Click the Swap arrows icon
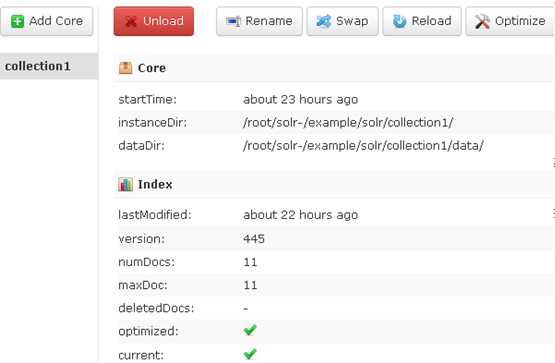555x363 pixels. coord(324,21)
